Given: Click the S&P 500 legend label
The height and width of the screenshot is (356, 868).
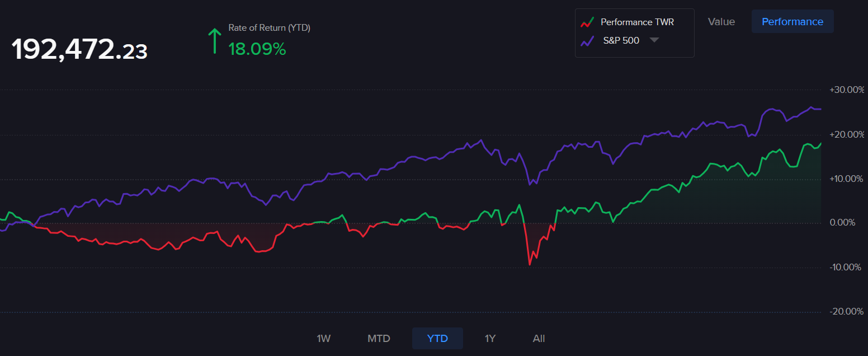Looking at the screenshot, I should coord(621,40).
